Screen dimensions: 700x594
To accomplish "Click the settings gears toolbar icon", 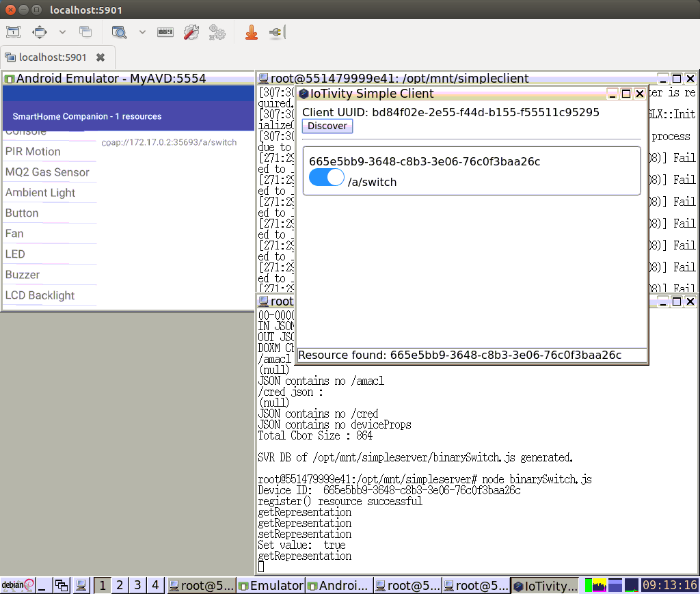I will tap(217, 31).
